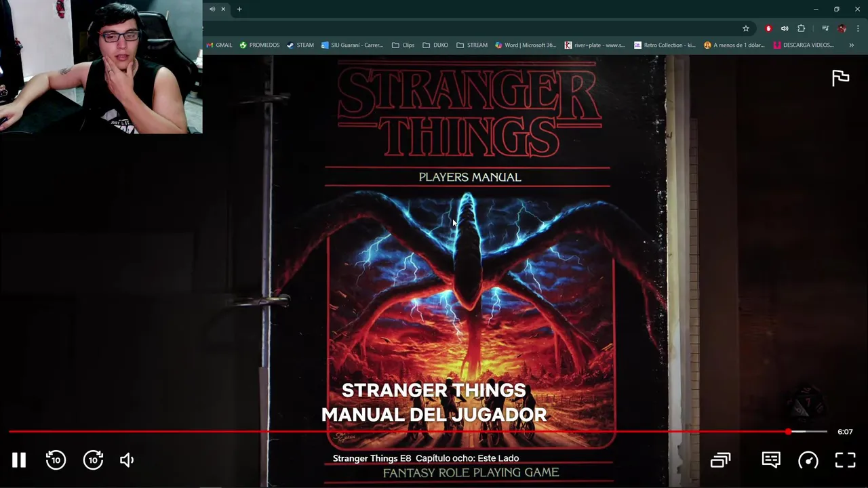
Task: Open the Chrome profile avatar
Action: pyautogui.click(x=842, y=28)
